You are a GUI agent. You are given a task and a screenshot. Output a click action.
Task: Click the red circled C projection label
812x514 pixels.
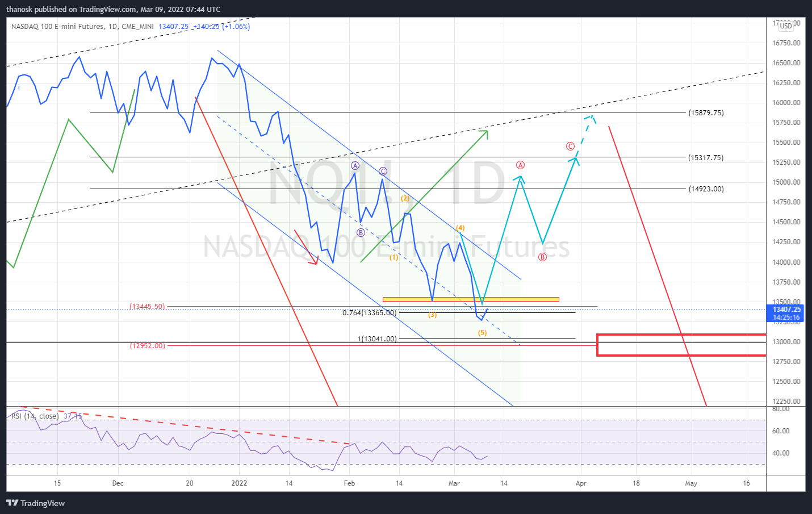click(570, 147)
